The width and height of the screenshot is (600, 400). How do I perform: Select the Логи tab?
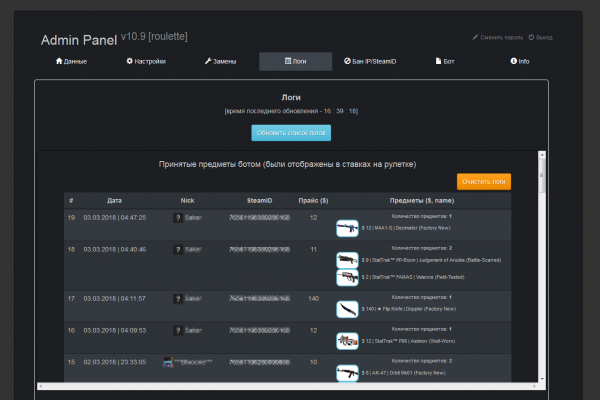pyautogui.click(x=296, y=62)
